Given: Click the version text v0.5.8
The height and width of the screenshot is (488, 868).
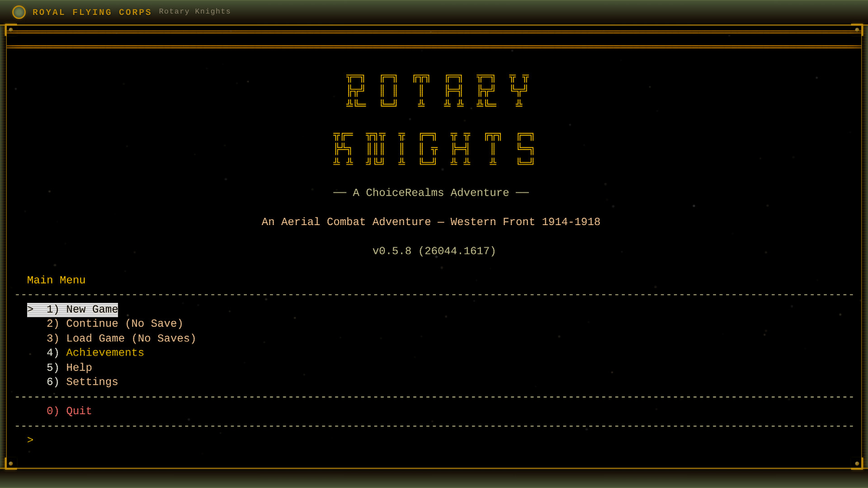Looking at the screenshot, I should pyautogui.click(x=434, y=251).
